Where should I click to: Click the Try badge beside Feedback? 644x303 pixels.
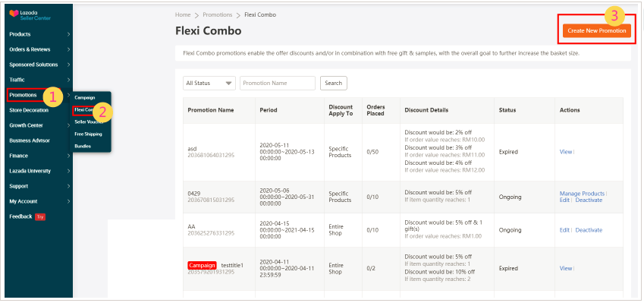[40, 216]
